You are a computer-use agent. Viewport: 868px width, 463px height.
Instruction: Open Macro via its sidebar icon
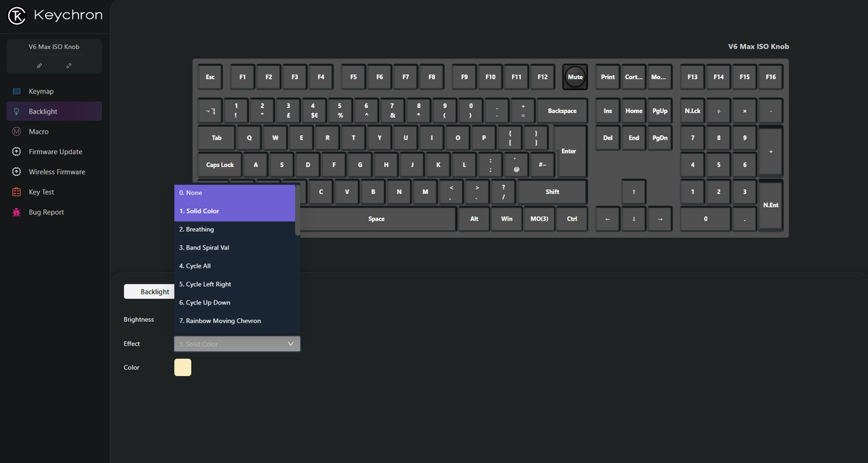pos(16,131)
